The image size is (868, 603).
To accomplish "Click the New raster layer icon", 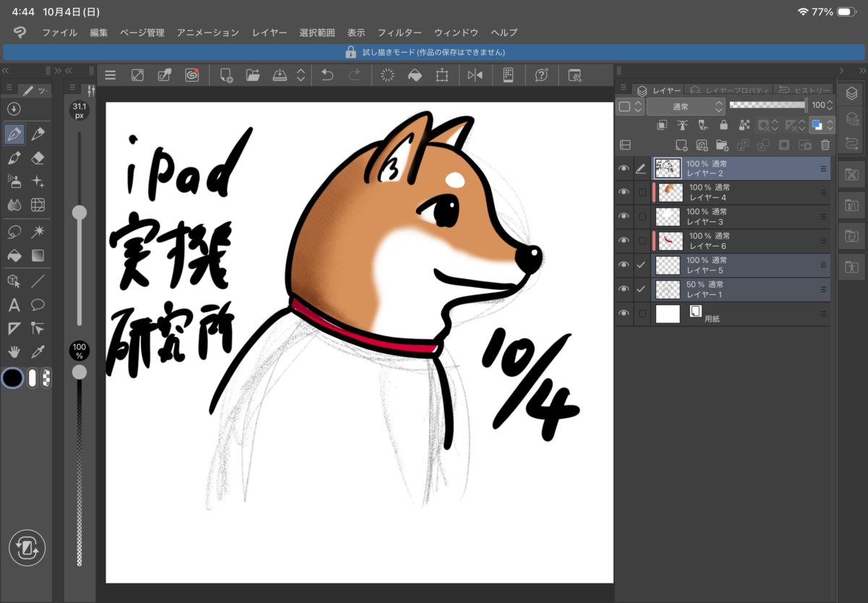I will (681, 145).
